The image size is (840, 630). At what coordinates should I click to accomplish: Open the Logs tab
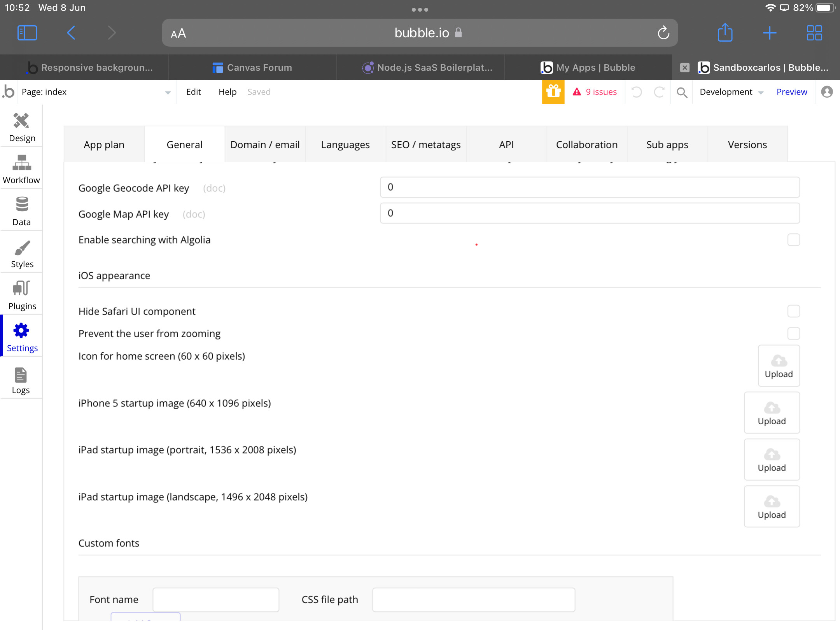click(21, 380)
